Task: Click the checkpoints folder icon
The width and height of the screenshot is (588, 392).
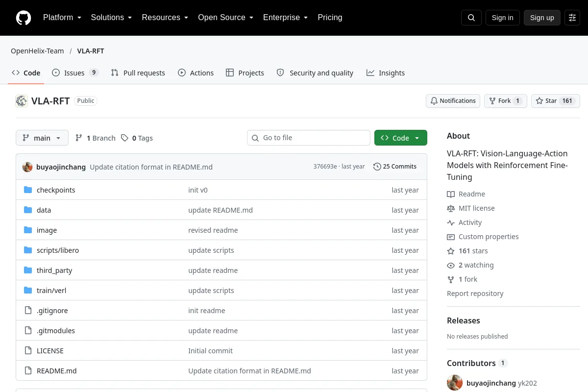Action: pos(28,190)
